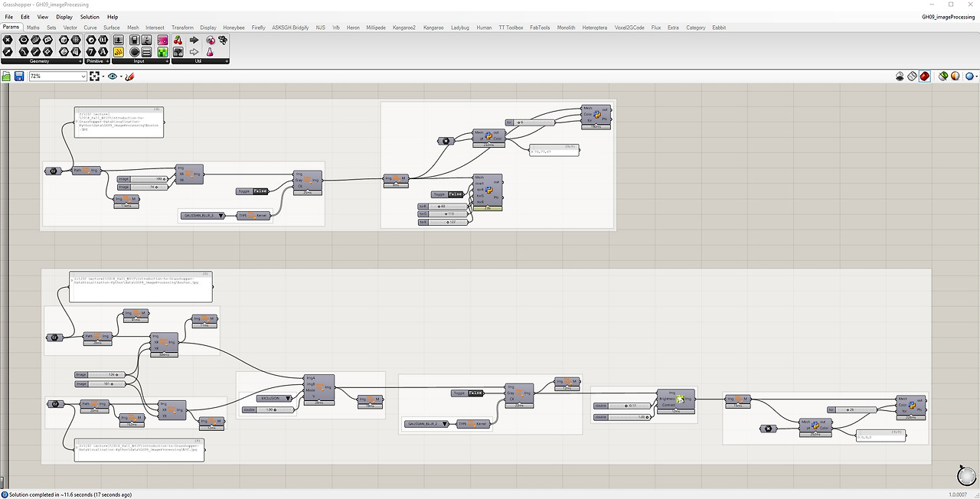Screen dimensions: 980x499
Task: Switch to the Kangaroo2 tab
Action: pyautogui.click(x=403, y=28)
